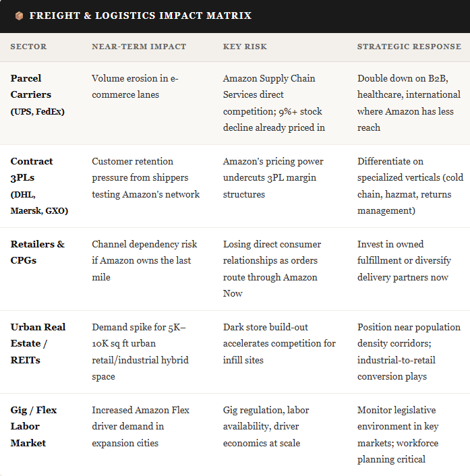Screen dimensions: 470x476
Task: Select the NEAR-TERM IMPACT column header
Action: 139,47
